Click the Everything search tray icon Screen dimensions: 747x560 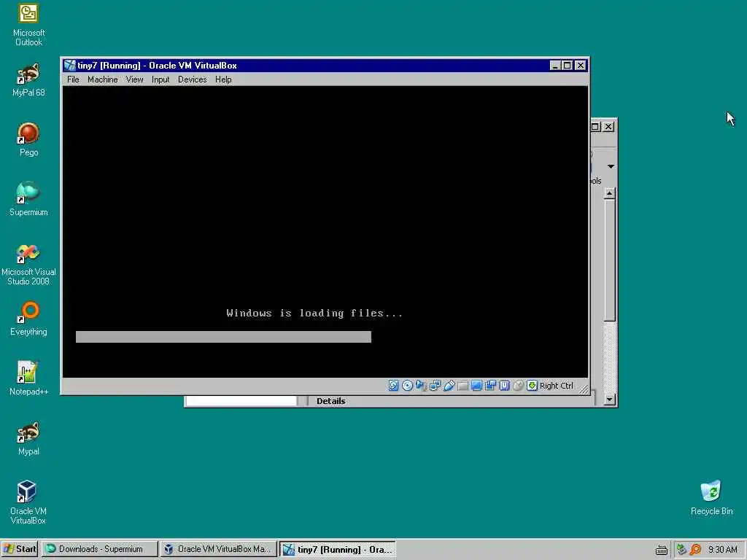pos(695,550)
